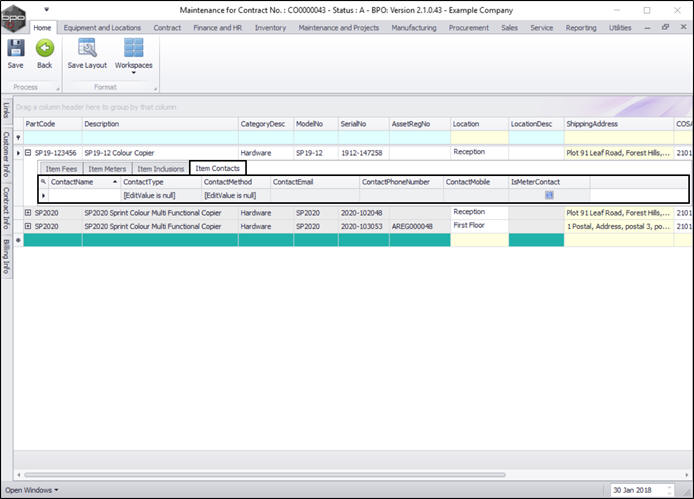Click the ContactEmail cell in the contact row
This screenshot has width=694, height=499.
coord(315,195)
